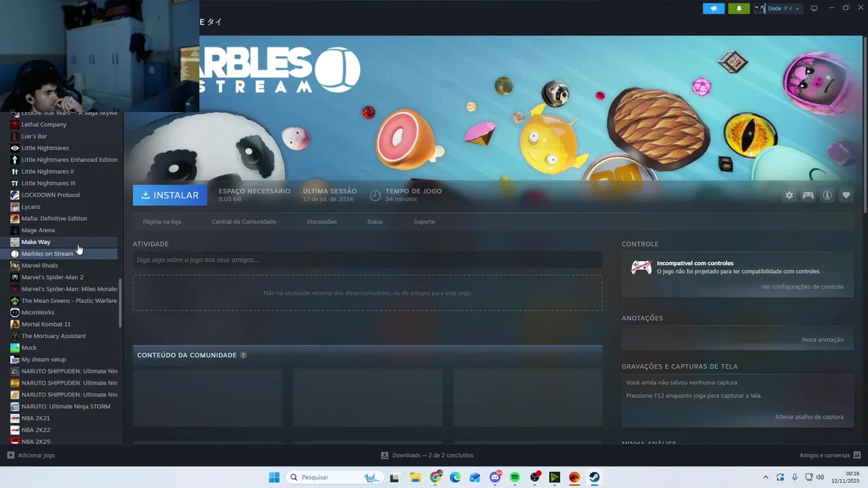Open the Discussões tab
The height and width of the screenshot is (488, 868).
321,222
